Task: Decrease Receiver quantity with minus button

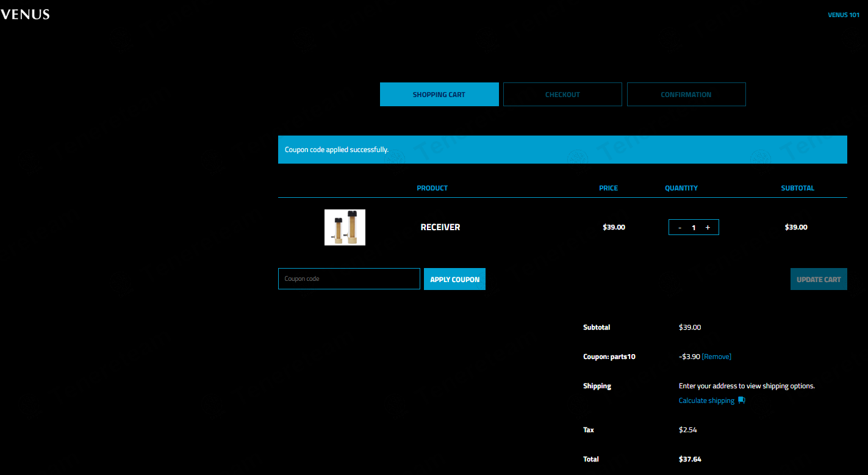Action: pyautogui.click(x=680, y=228)
